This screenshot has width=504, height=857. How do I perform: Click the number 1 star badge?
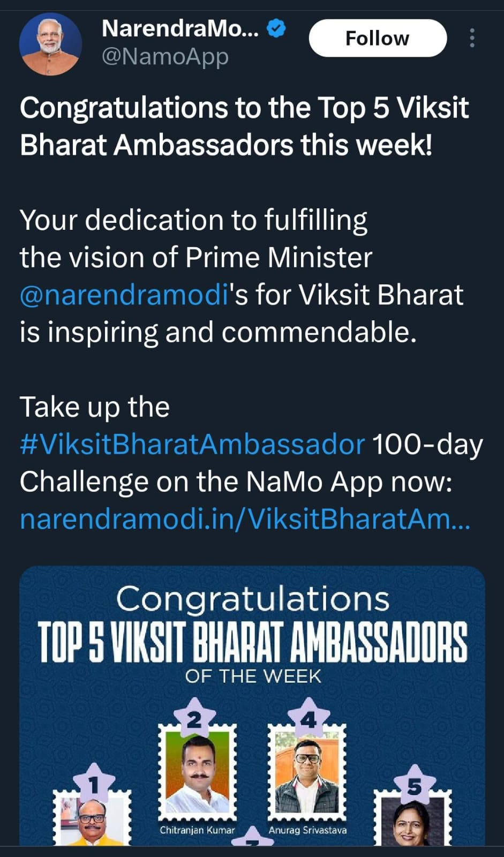[94, 784]
